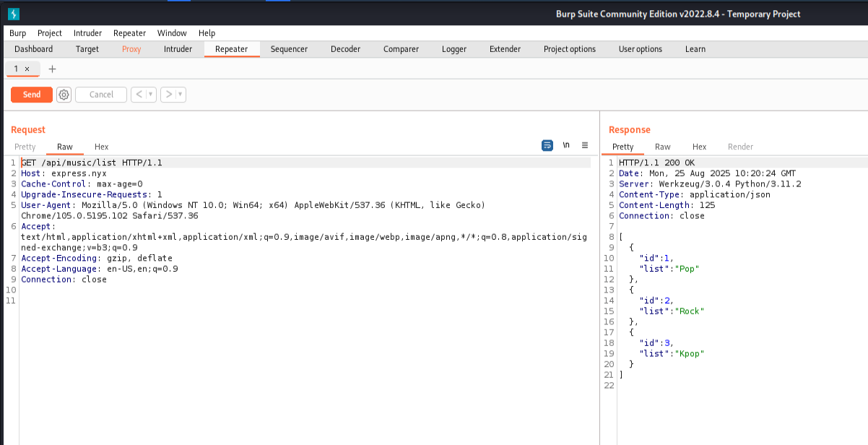Close Repeater tab 1 with the x
Screen dimensions: 868x445
click(27, 69)
